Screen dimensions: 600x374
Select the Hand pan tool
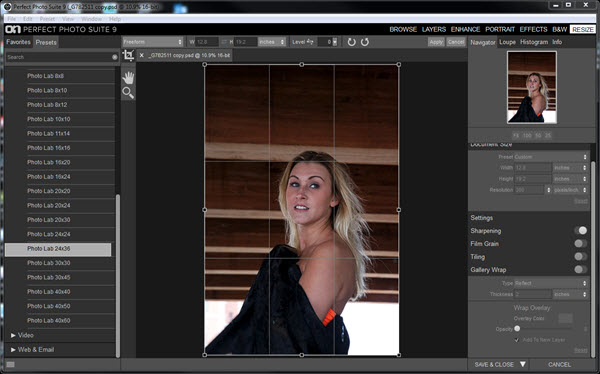coord(128,78)
